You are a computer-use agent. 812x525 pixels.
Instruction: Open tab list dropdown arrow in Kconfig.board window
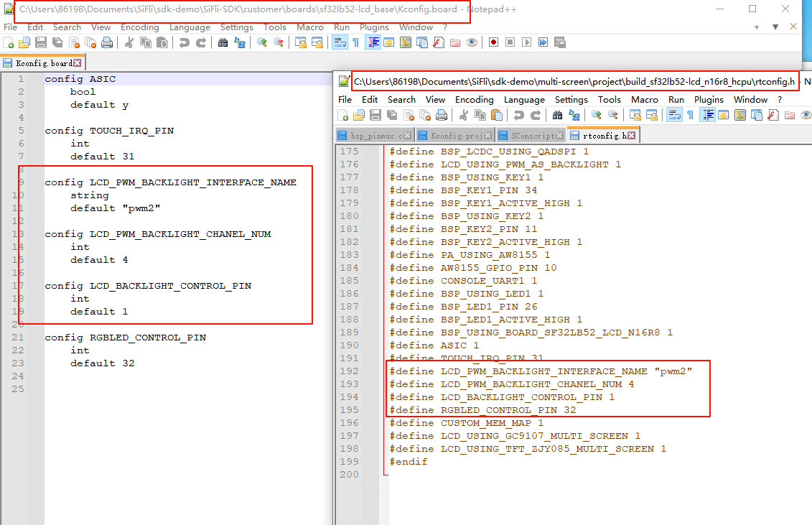[775, 27]
